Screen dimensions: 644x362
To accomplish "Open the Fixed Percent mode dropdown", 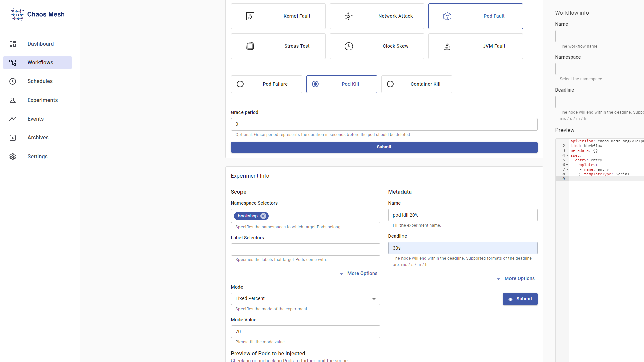I will click(305, 299).
